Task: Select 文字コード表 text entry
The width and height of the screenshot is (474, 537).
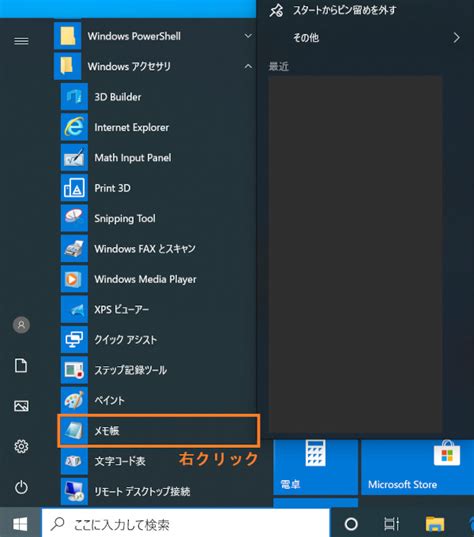Action: coord(120,461)
